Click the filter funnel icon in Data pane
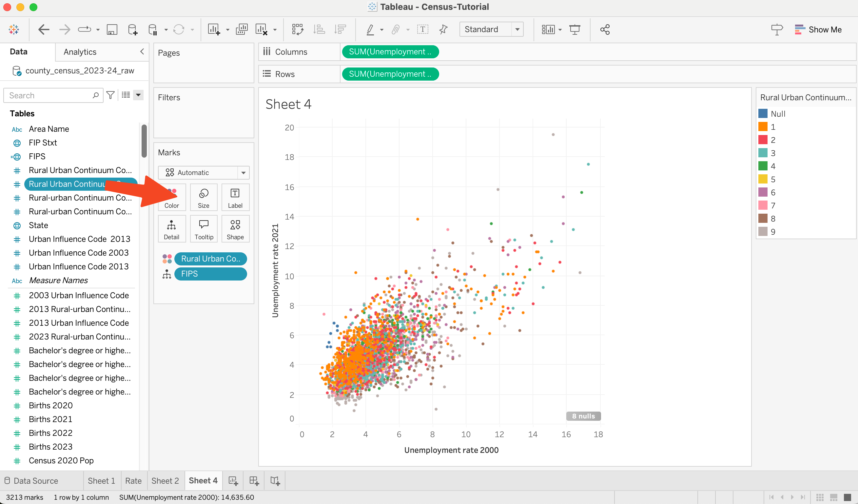This screenshot has height=504, width=858. tap(110, 95)
